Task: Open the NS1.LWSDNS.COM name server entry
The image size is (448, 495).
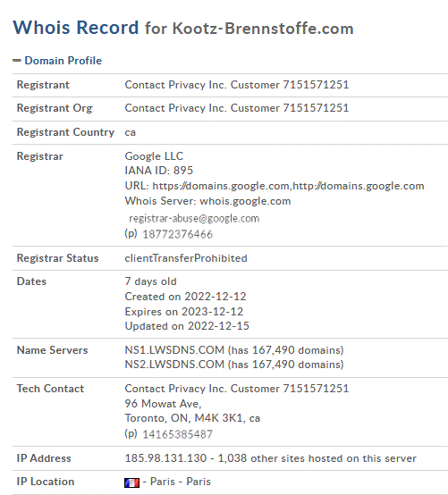Action: click(174, 349)
